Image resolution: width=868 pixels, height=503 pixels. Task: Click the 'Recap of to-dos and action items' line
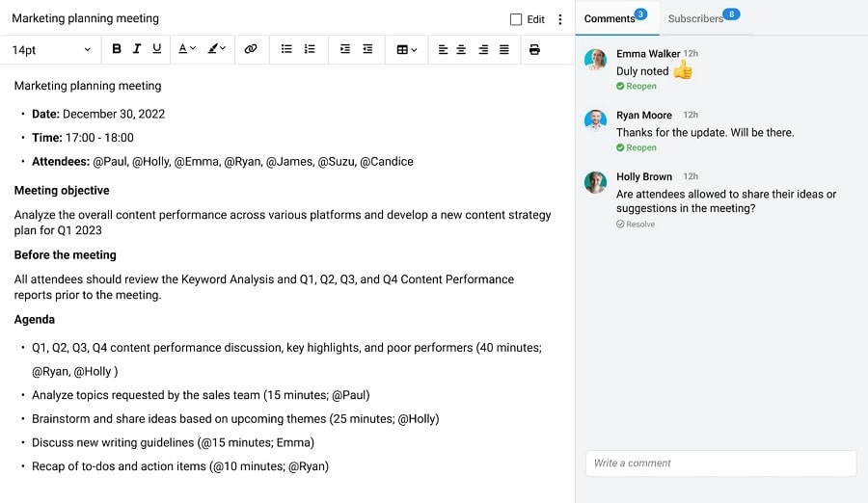point(180,466)
